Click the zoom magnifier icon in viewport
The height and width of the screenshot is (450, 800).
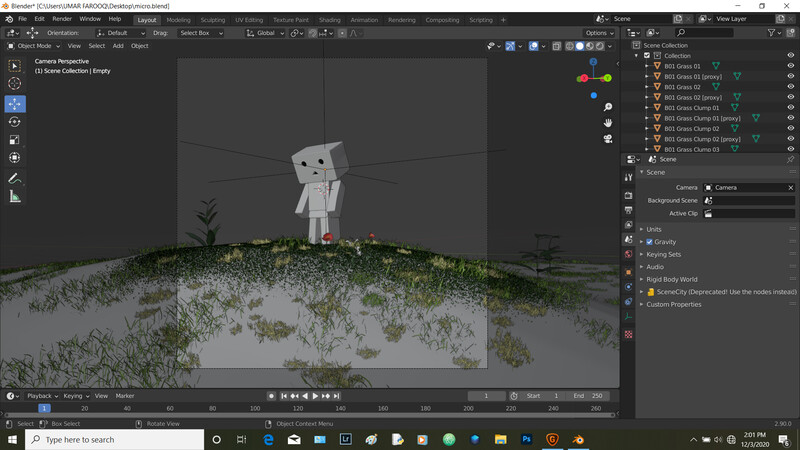pos(607,107)
